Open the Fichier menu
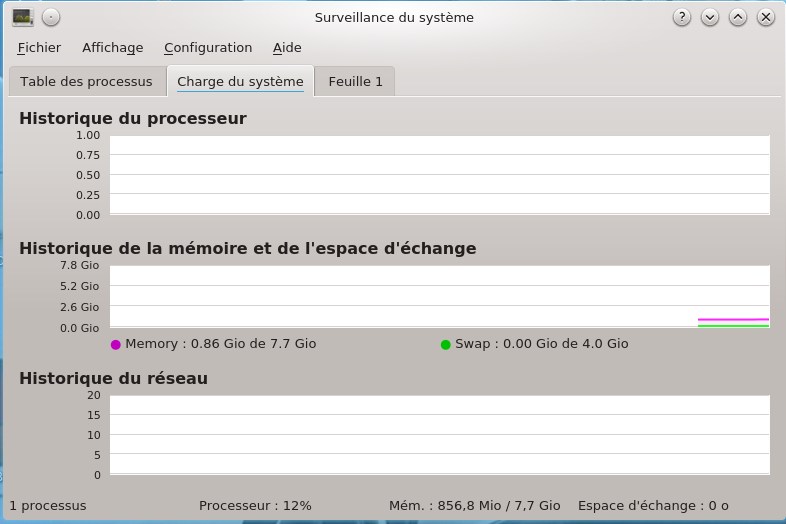Image resolution: width=786 pixels, height=524 pixels. click(x=39, y=48)
